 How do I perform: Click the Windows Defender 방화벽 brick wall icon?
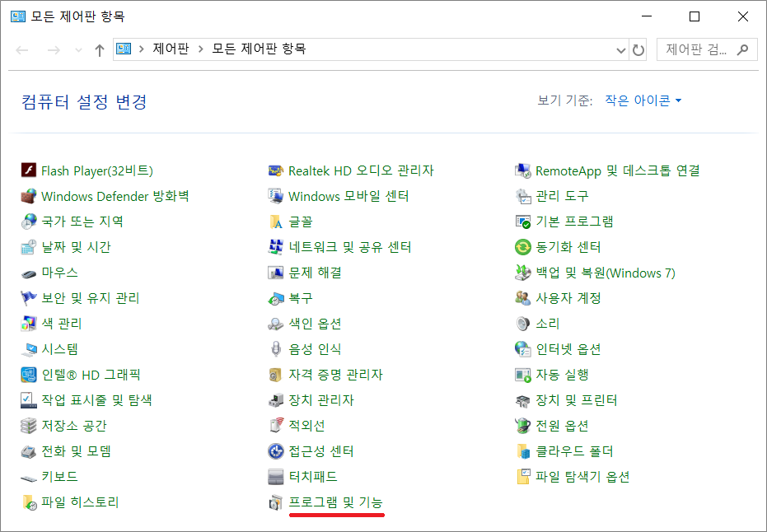(29, 196)
